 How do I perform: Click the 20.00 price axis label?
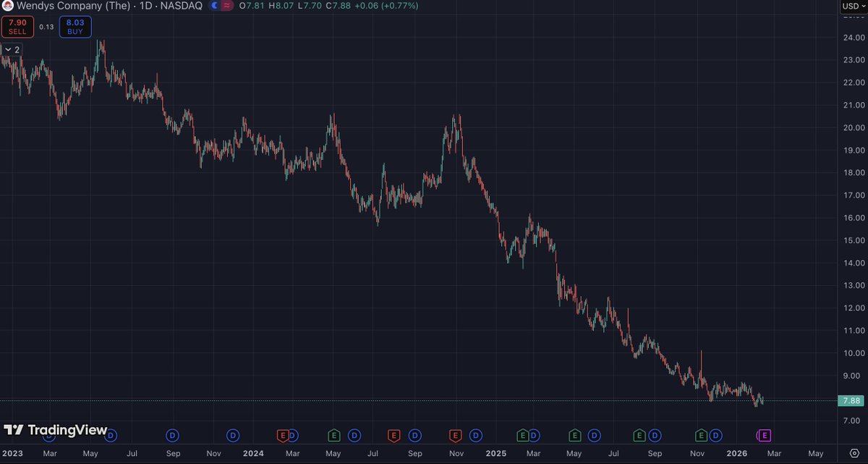(x=854, y=128)
